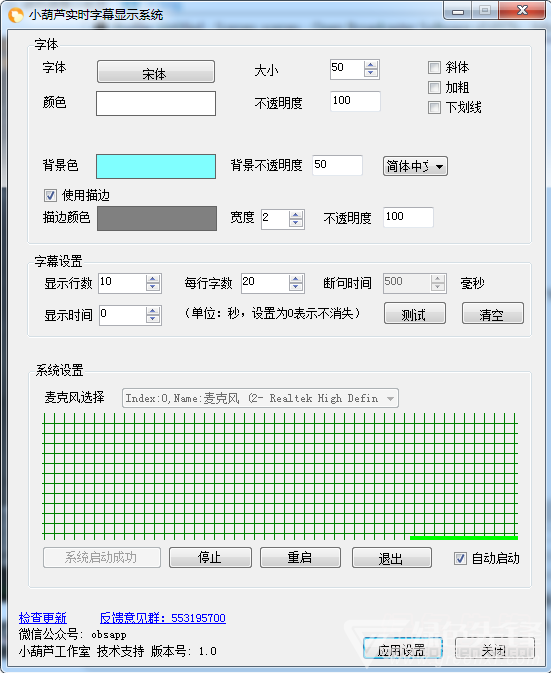Expand the 麦克风选择 microphone dropdown
551x673 pixels.
260,399
